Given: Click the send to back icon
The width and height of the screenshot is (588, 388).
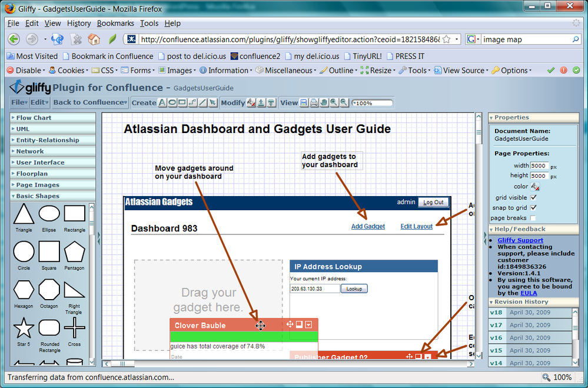Looking at the screenshot, I should 271,102.
